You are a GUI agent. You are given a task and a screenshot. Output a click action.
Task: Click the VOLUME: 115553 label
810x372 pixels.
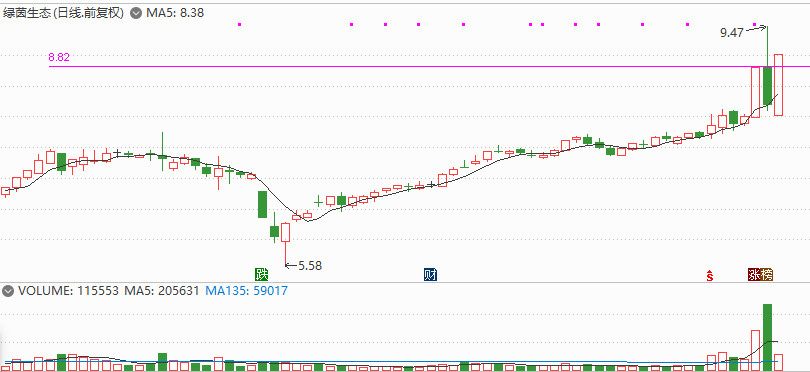(69, 291)
